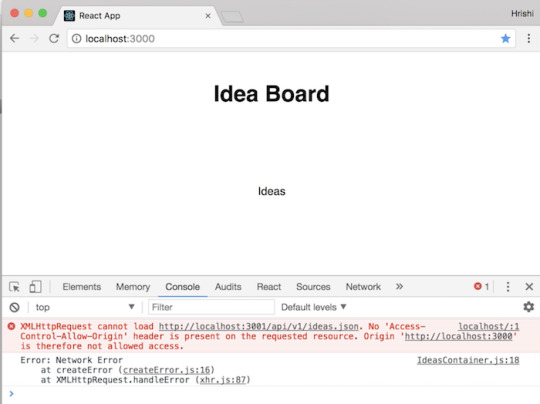Click the localhost/:1 source link

click(488, 326)
